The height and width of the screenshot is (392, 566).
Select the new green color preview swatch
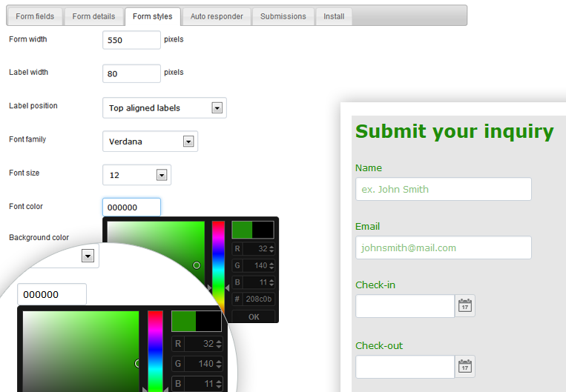[x=242, y=230]
